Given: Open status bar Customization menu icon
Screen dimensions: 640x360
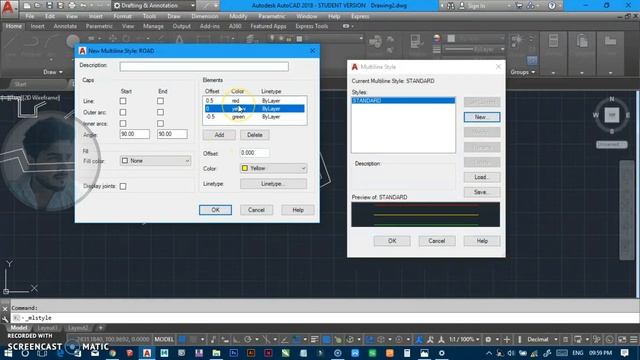Looking at the screenshot, I should click(x=633, y=340).
